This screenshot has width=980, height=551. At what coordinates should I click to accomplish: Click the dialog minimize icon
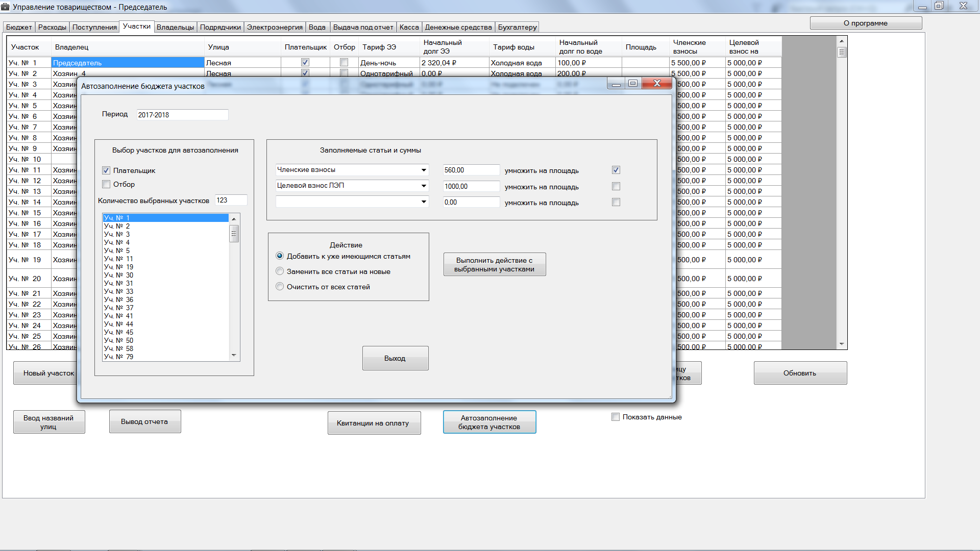coord(616,84)
